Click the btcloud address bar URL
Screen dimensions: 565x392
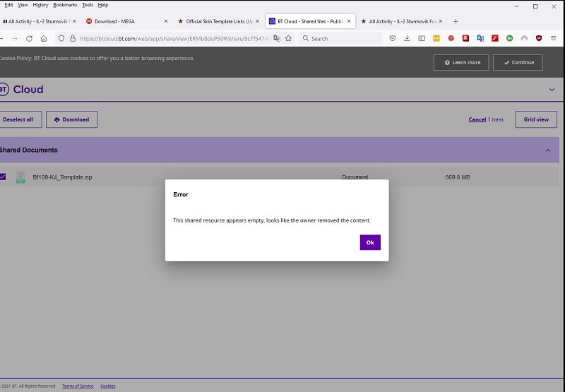174,39
